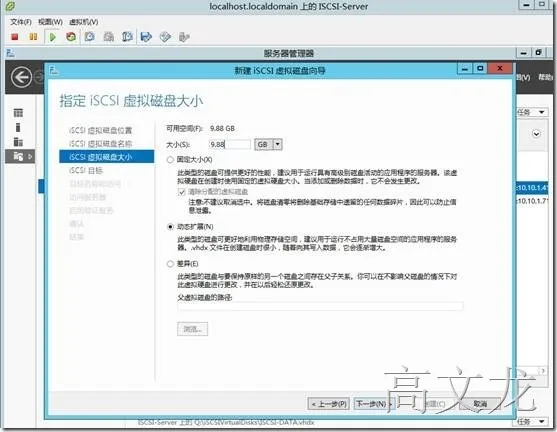The height and width of the screenshot is (432, 557).
Task: Select iSCSI 虚拟磁盘位置 wizard step
Action: 101,130
